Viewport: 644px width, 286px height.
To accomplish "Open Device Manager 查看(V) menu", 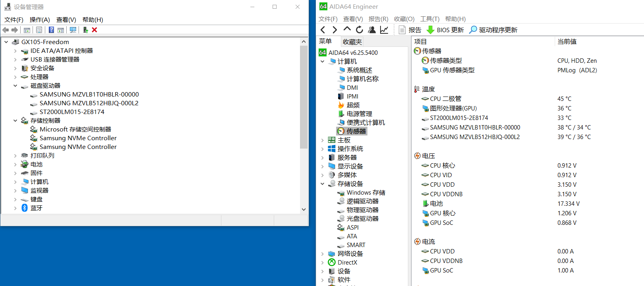I will click(66, 19).
